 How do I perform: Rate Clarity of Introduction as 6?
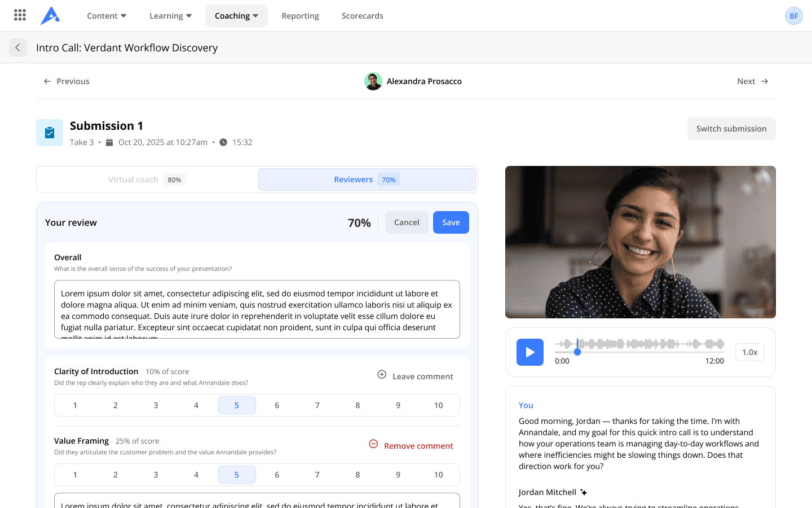click(277, 405)
